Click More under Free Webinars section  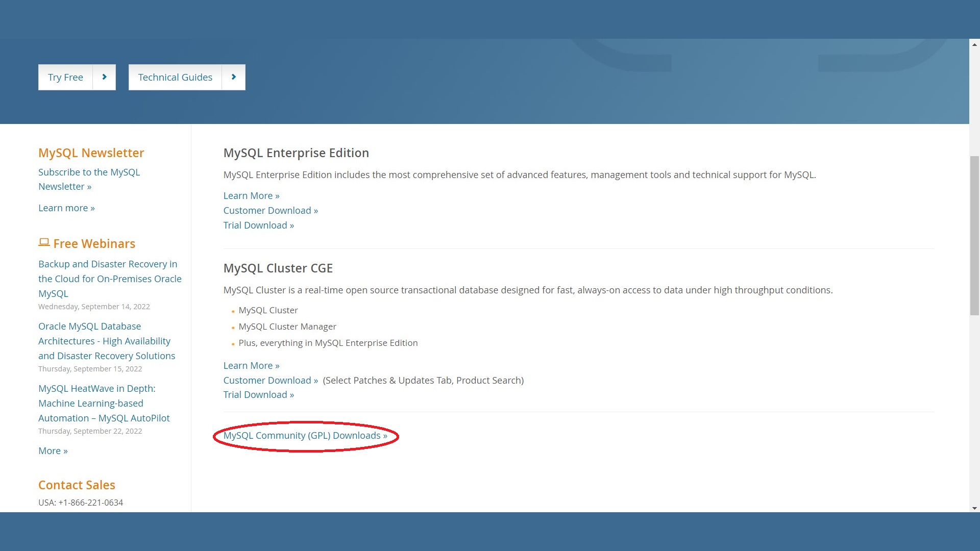53,450
